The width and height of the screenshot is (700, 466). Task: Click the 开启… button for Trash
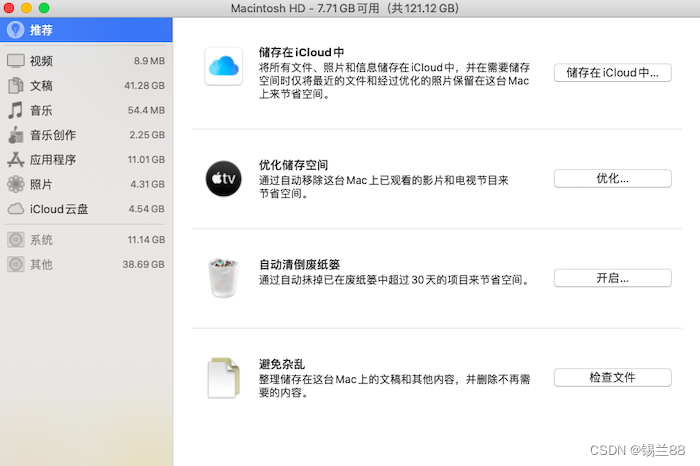612,278
